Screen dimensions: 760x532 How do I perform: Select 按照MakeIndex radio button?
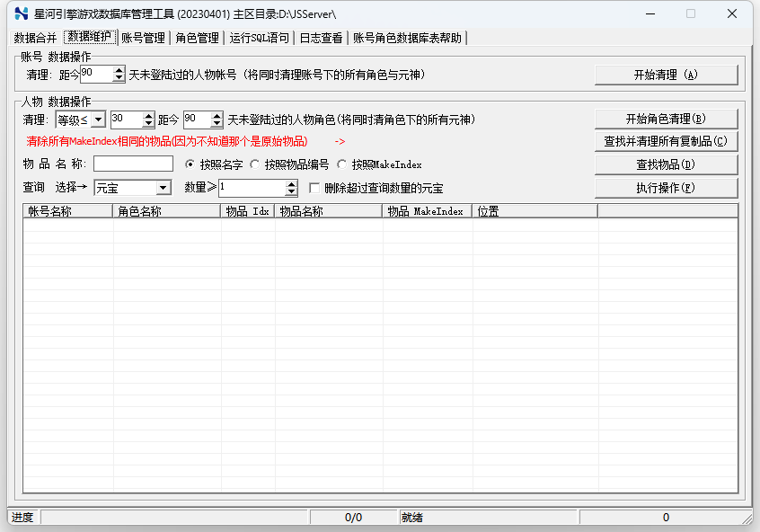coord(342,164)
